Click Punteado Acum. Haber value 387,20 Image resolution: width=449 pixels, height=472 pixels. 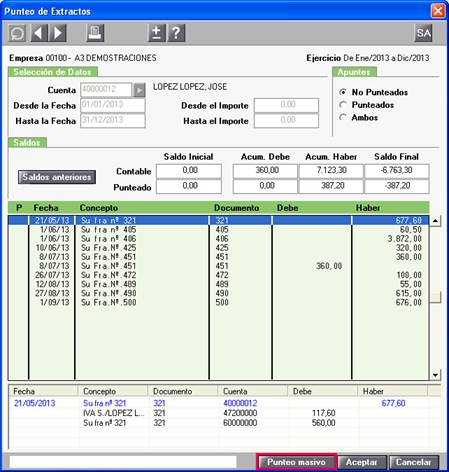click(331, 186)
